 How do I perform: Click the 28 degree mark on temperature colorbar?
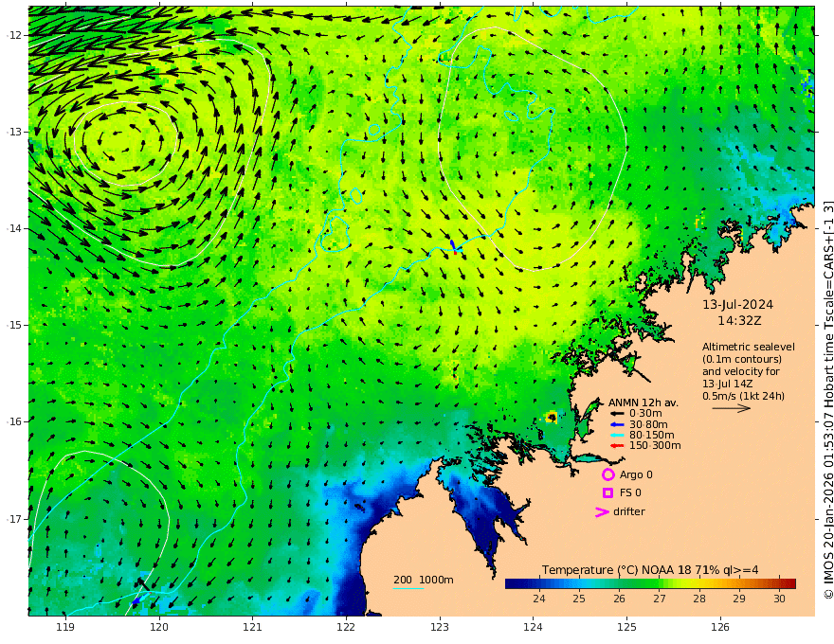[699, 599]
